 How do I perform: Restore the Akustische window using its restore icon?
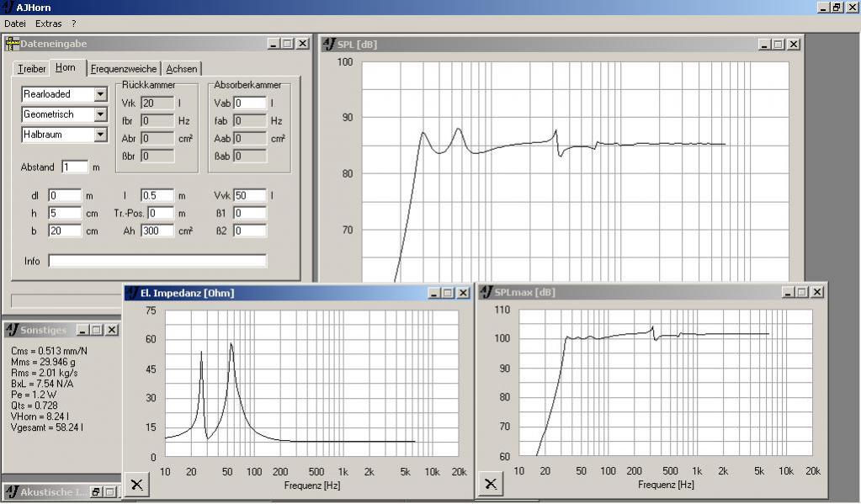click(x=96, y=492)
